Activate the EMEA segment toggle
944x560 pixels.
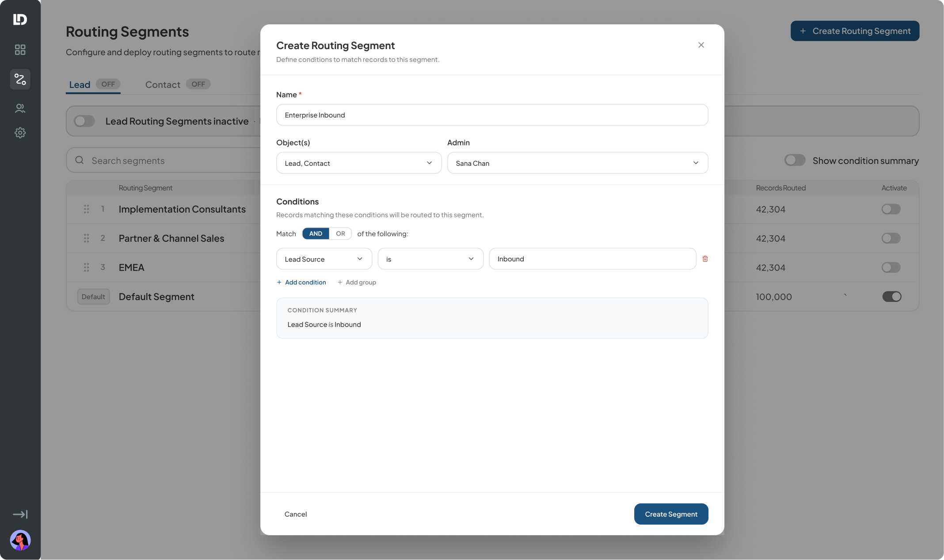(891, 267)
